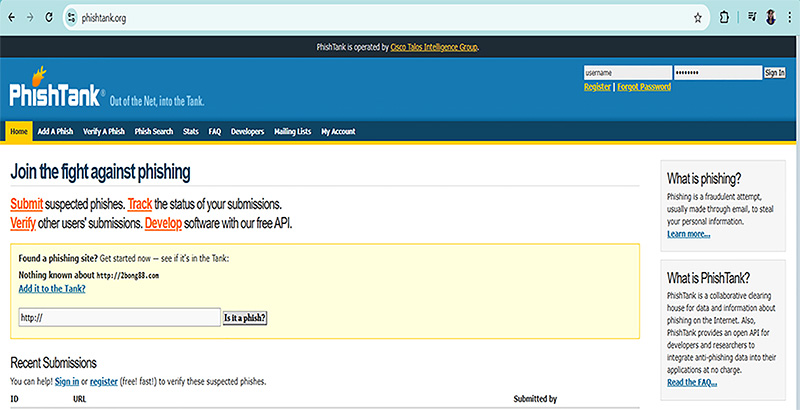The width and height of the screenshot is (800, 410).
Task: Open the Stats tab
Action: 191,132
